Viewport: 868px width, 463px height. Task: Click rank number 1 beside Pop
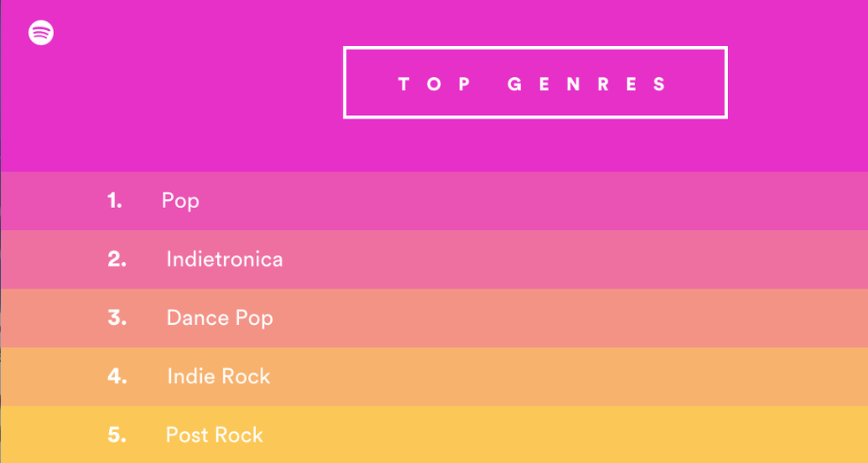tap(114, 201)
